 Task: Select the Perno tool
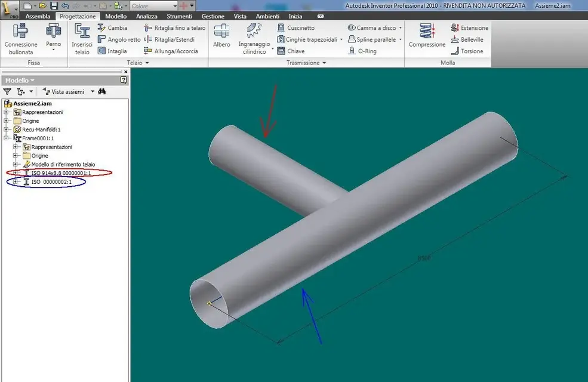tap(54, 37)
